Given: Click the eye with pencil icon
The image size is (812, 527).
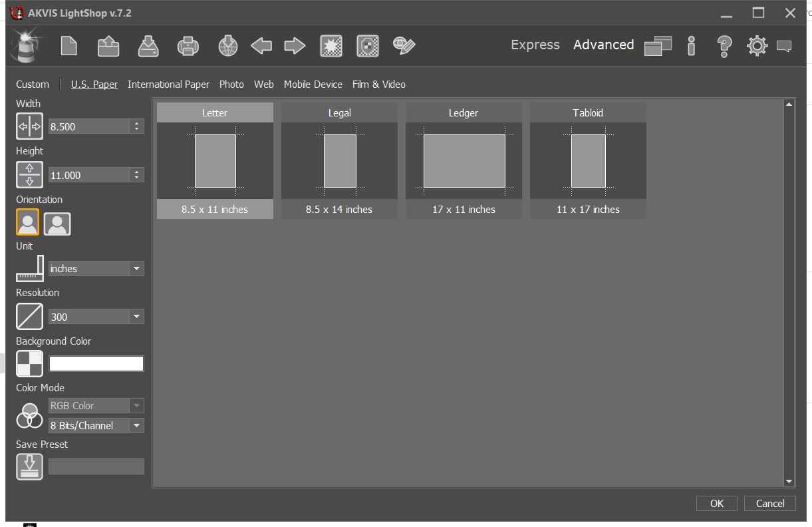Looking at the screenshot, I should 404,45.
